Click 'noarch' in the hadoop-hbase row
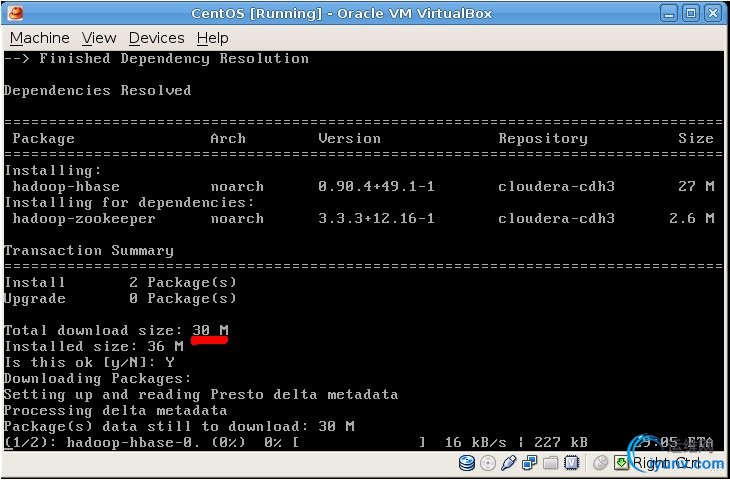The image size is (730, 480). pyautogui.click(x=237, y=187)
